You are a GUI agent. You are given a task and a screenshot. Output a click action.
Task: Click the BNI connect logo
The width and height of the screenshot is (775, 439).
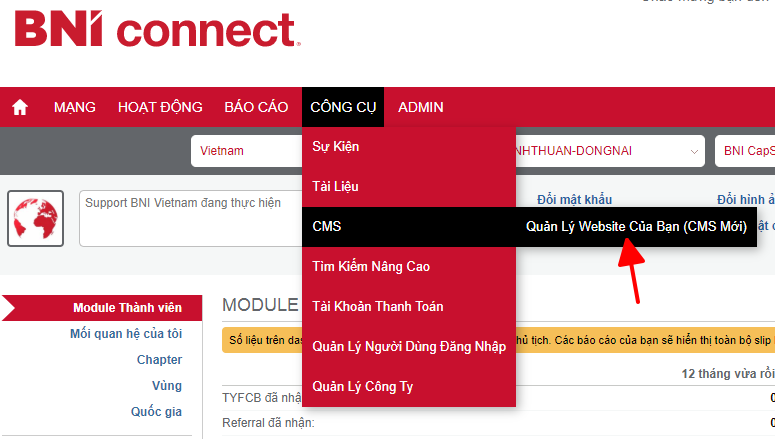157,30
